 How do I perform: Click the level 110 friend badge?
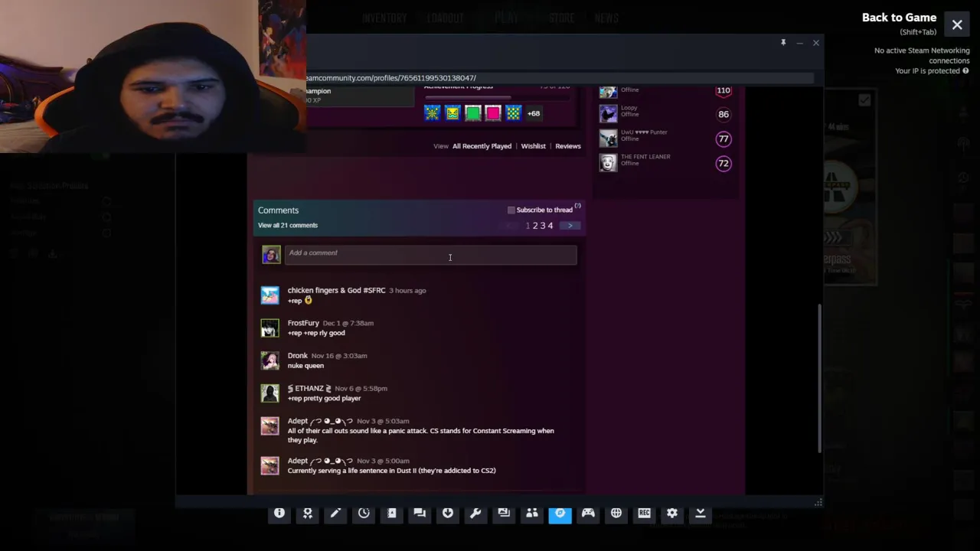[724, 90]
